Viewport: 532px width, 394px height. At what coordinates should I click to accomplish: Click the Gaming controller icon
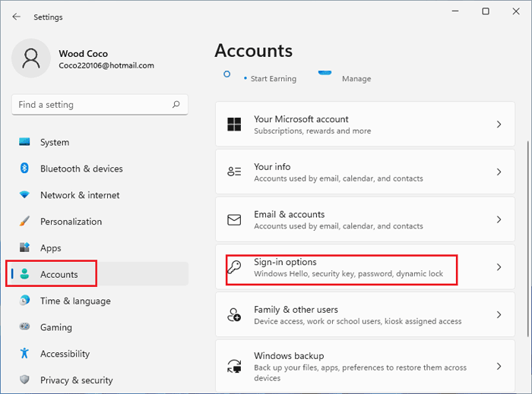[x=24, y=326]
